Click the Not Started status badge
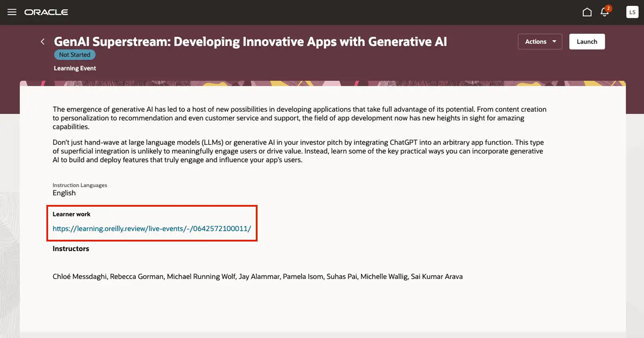Image resolution: width=644 pixels, height=338 pixels. pos(75,55)
